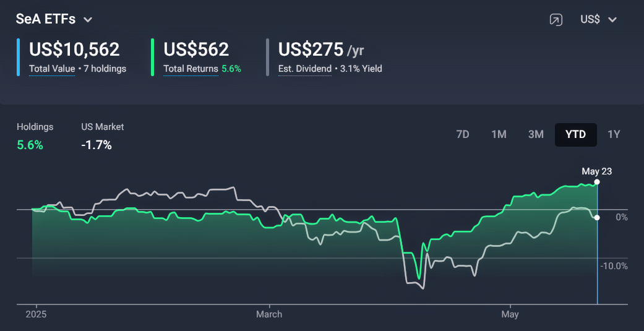Click the green 5.6% next to Total Returns

[231, 69]
